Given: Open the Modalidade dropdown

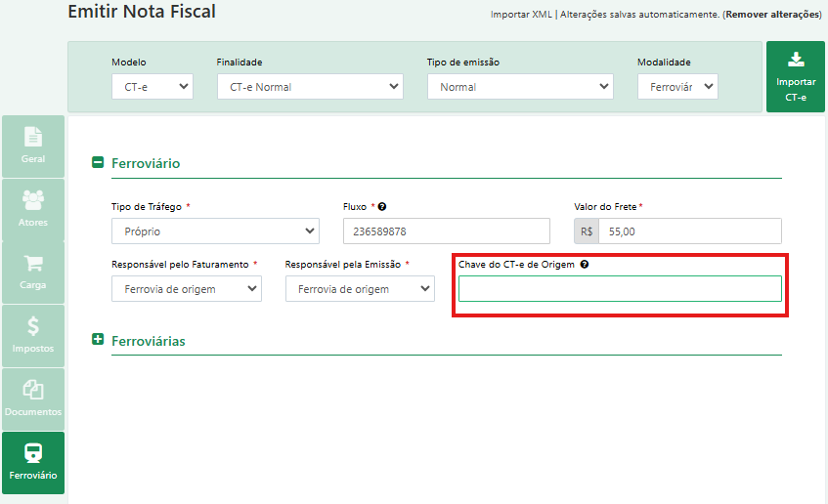Looking at the screenshot, I should 677,87.
